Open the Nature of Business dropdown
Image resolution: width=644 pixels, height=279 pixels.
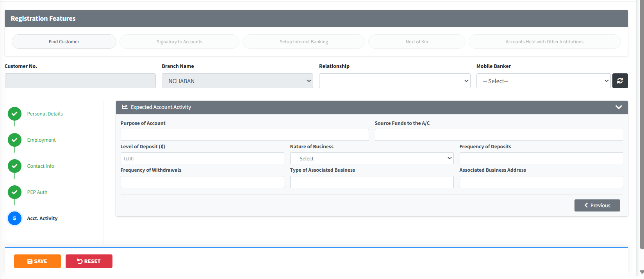click(x=371, y=158)
